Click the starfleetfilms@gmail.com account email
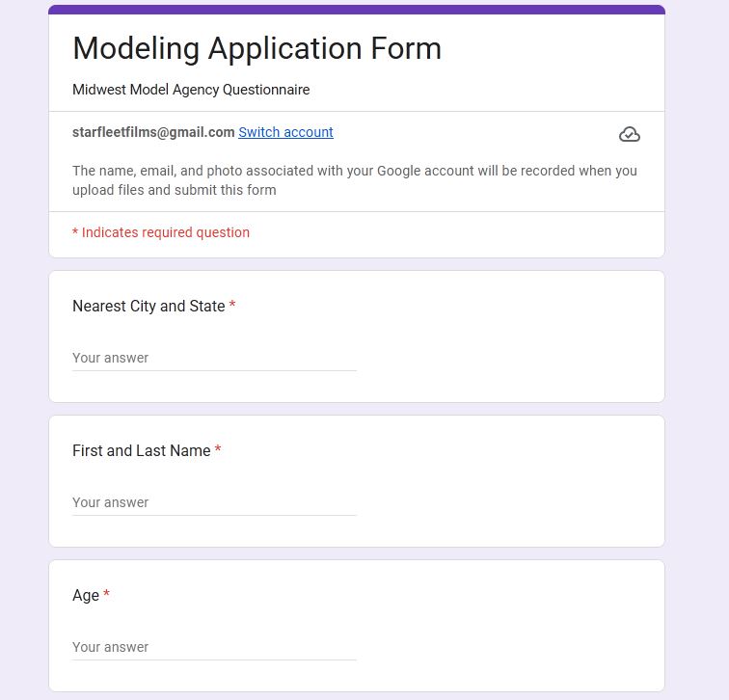This screenshot has height=700, width=729. coord(153,132)
